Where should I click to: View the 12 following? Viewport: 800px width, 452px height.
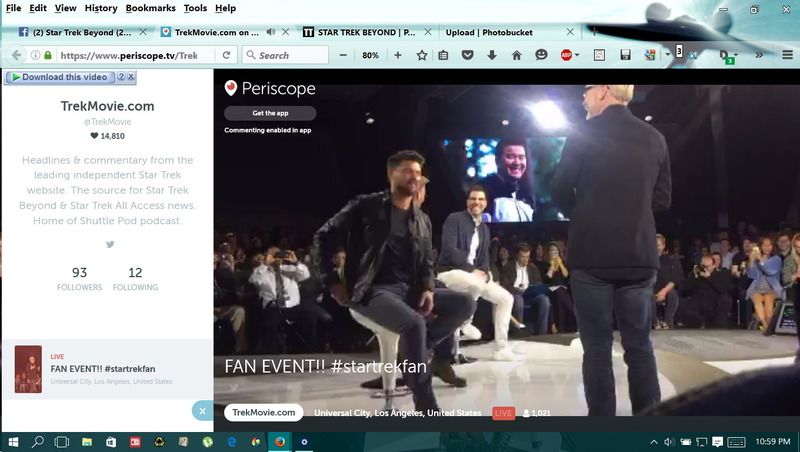135,279
